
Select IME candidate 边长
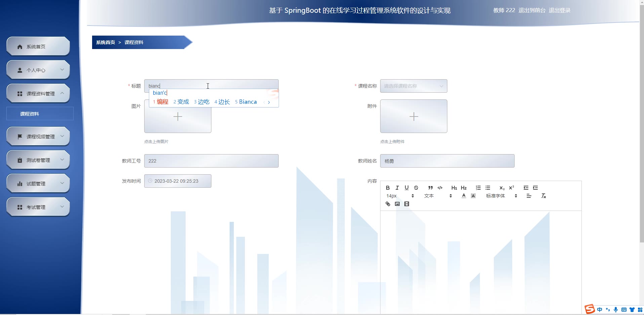(222, 102)
